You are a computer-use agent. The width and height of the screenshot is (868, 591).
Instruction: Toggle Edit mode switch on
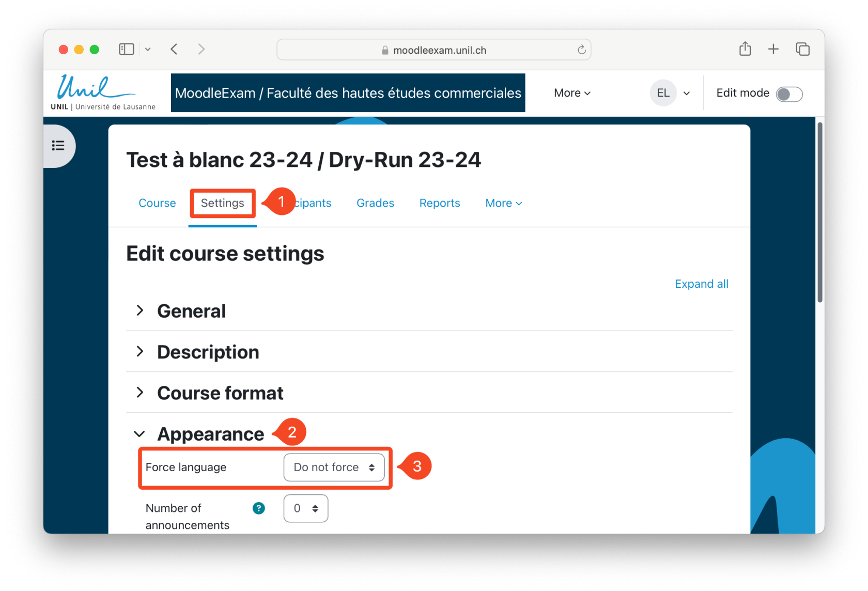[x=789, y=94]
